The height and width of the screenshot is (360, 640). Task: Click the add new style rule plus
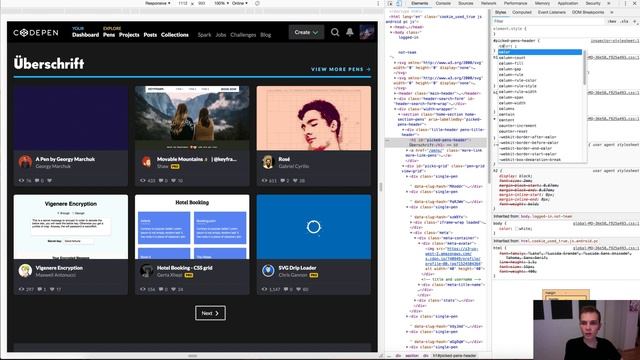pyautogui.click(x=635, y=21)
